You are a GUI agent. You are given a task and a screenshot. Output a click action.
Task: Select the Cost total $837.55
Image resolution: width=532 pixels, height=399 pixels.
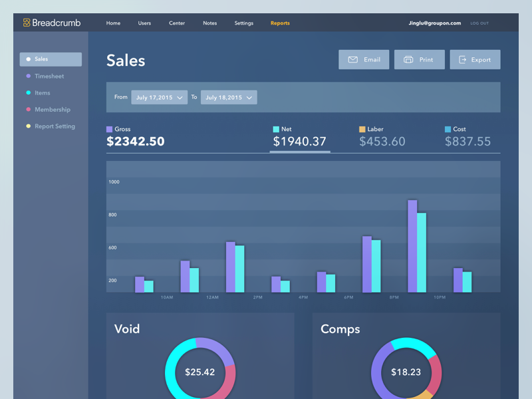pyautogui.click(x=468, y=142)
